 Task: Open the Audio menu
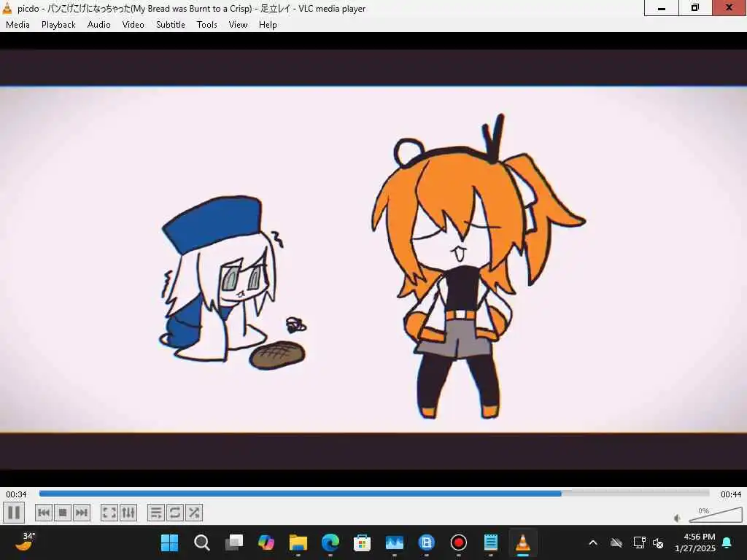click(x=98, y=25)
